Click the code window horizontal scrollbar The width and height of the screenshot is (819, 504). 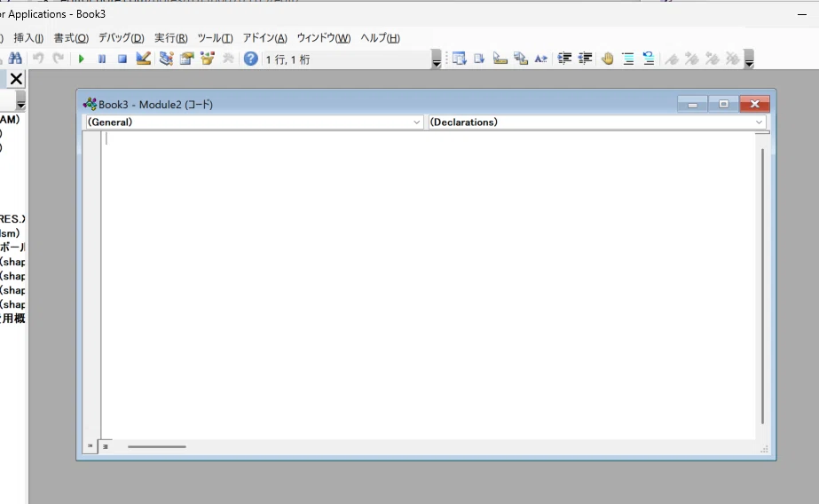point(157,446)
